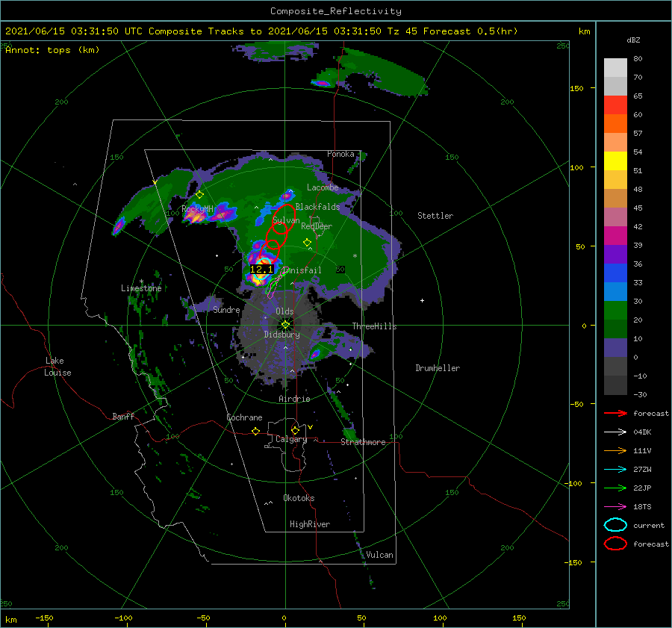Click the yellow diamond marker above Calgary

tap(295, 430)
